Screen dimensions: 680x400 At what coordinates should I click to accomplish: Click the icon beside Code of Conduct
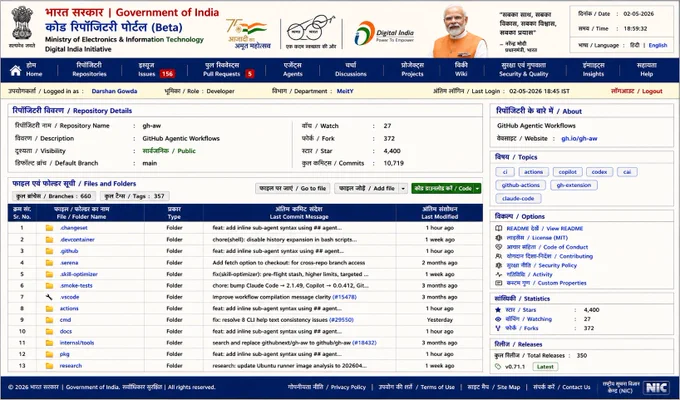pyautogui.click(x=499, y=247)
